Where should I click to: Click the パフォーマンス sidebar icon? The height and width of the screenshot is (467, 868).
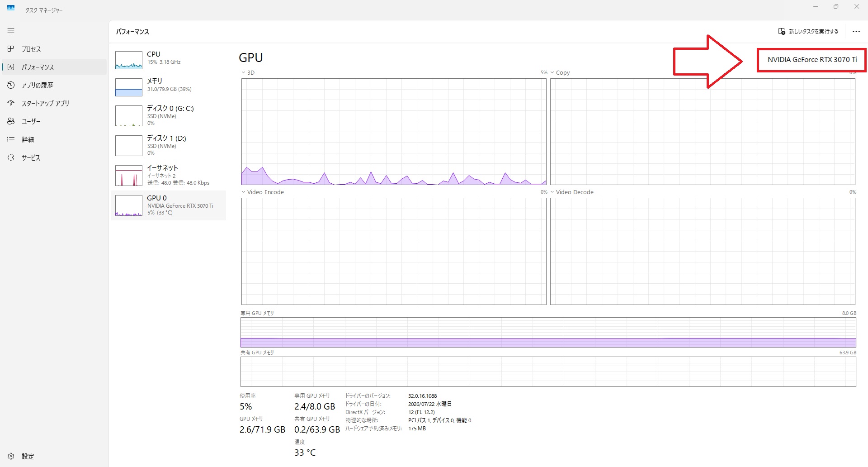coord(11,67)
